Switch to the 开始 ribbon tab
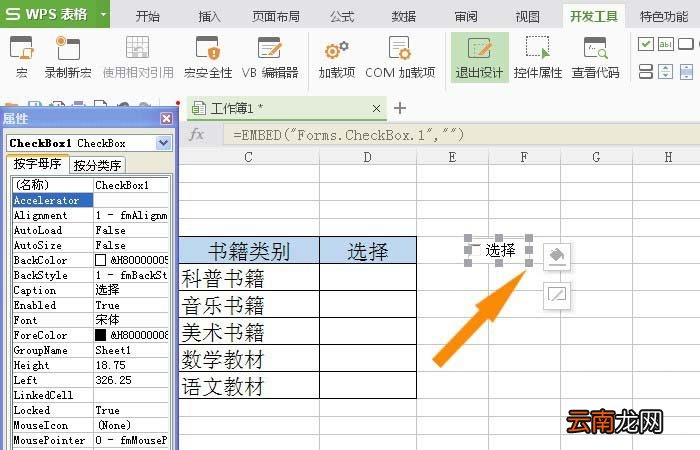 click(148, 17)
